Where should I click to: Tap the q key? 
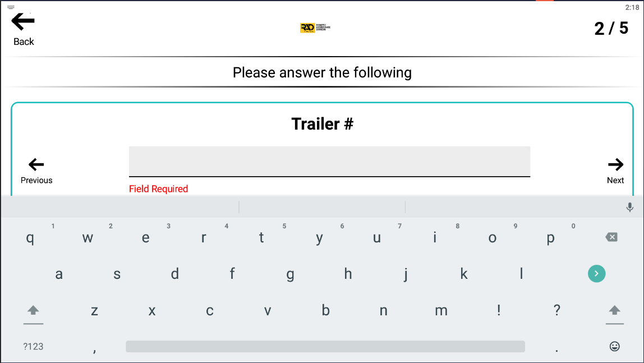pyautogui.click(x=30, y=237)
